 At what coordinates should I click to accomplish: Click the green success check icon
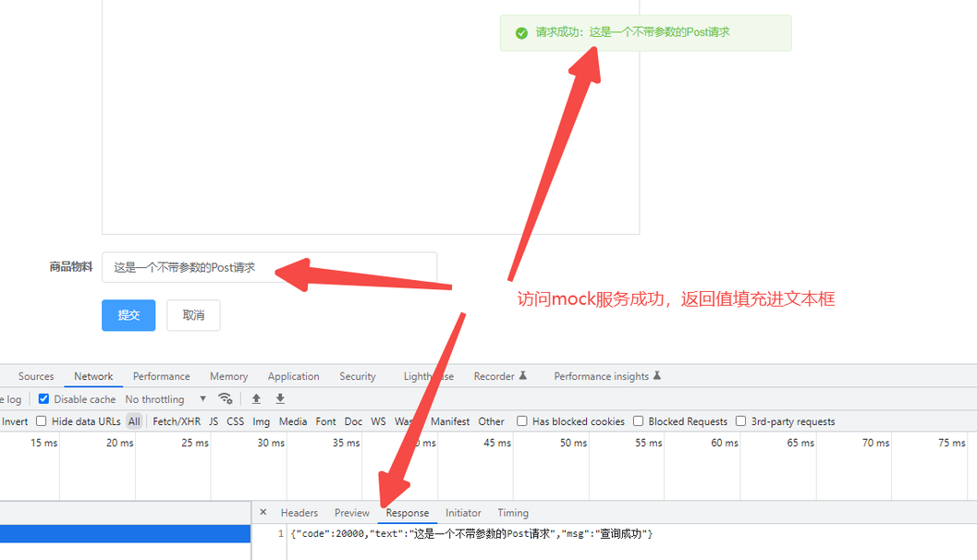521,33
